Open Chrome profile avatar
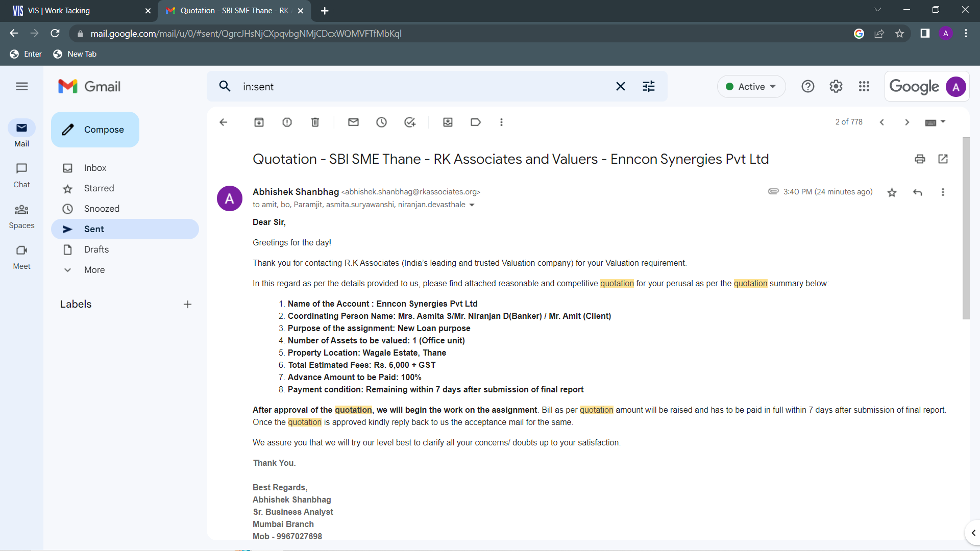 point(946,34)
